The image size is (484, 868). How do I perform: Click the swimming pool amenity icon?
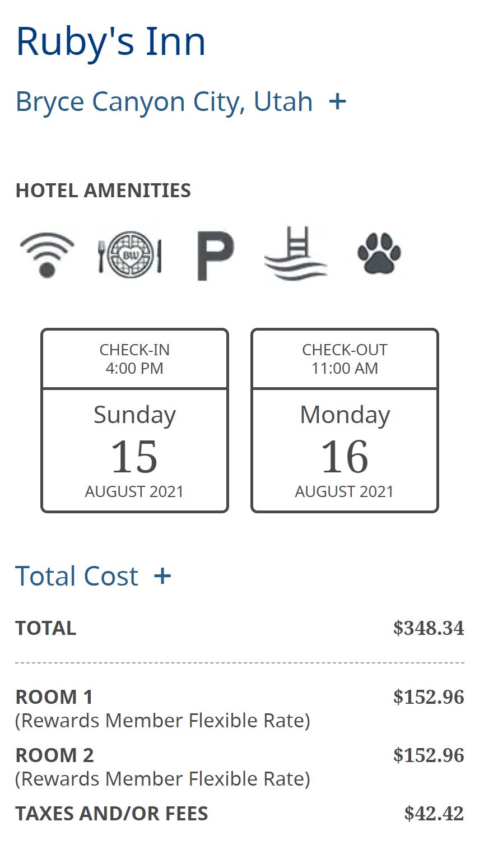point(296,254)
